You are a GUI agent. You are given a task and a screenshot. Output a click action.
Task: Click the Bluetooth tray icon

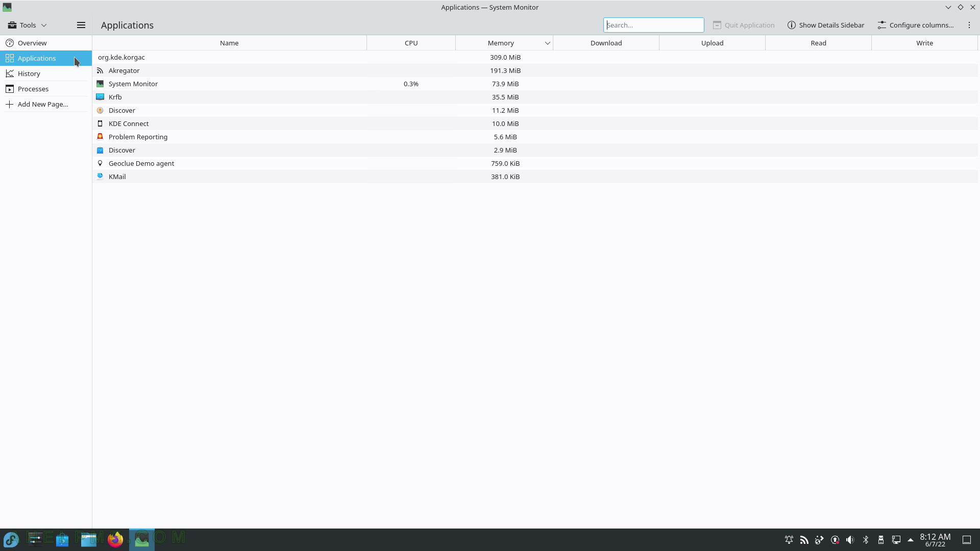click(x=866, y=540)
